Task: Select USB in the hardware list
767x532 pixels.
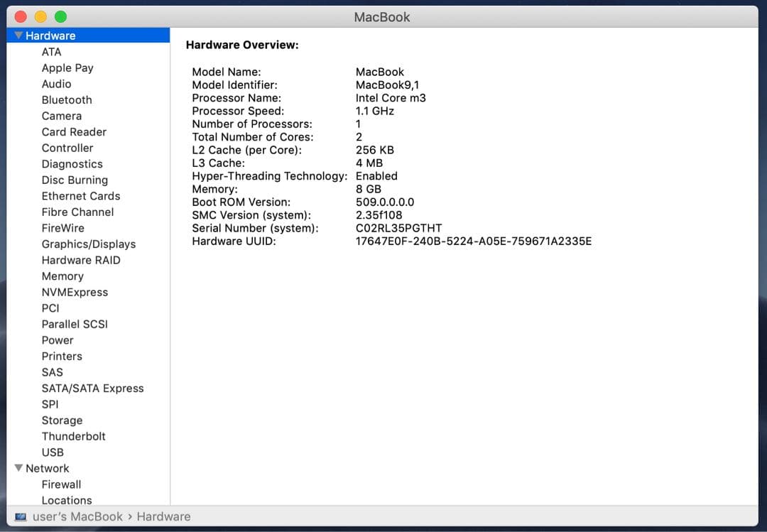Action: [x=53, y=452]
